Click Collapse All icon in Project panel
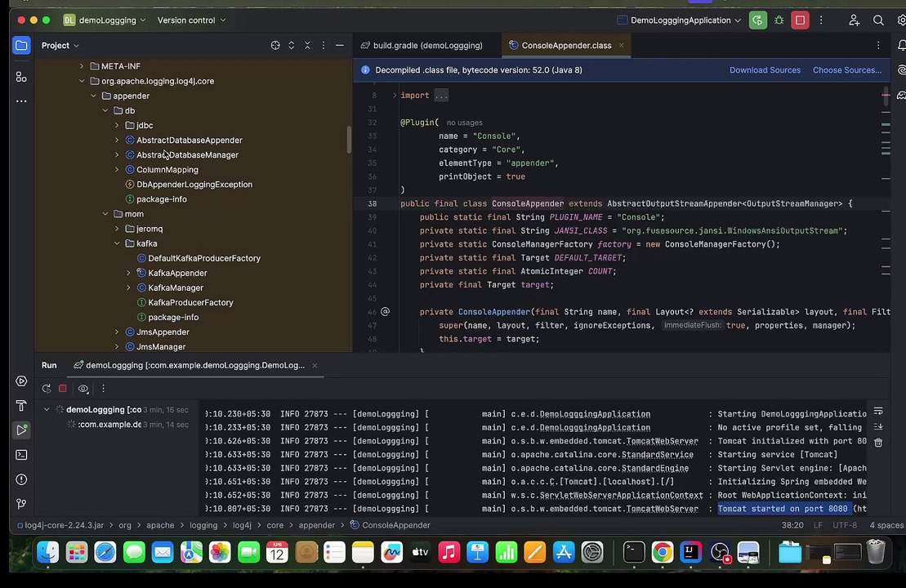Screen dimensions: 906x588 [307, 45]
